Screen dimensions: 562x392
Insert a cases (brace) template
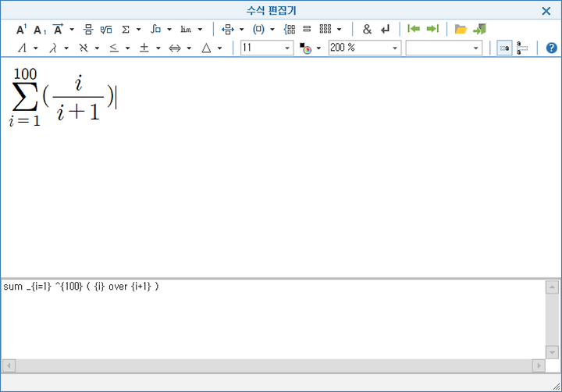(x=290, y=30)
